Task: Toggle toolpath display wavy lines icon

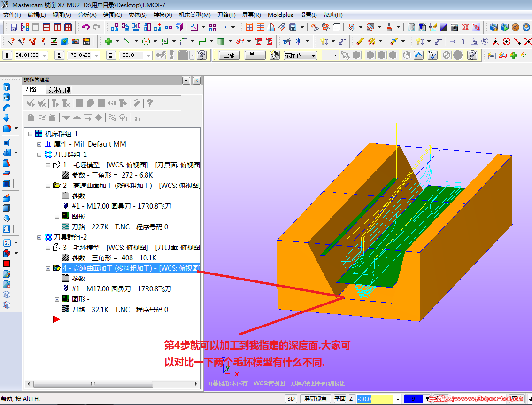Action: pos(42,117)
